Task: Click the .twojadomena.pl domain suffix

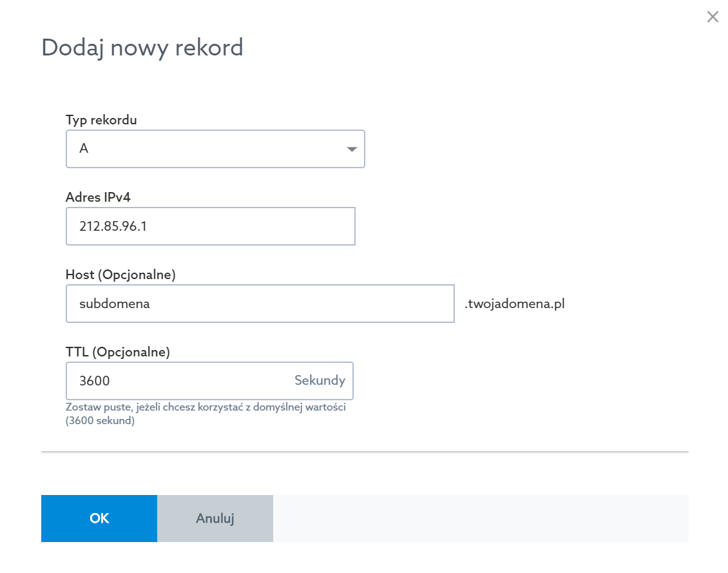Action: click(x=514, y=304)
